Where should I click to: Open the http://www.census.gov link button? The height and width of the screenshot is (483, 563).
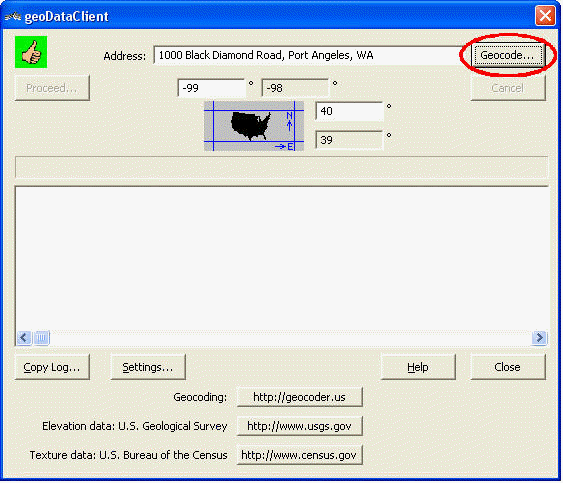pyautogui.click(x=299, y=455)
